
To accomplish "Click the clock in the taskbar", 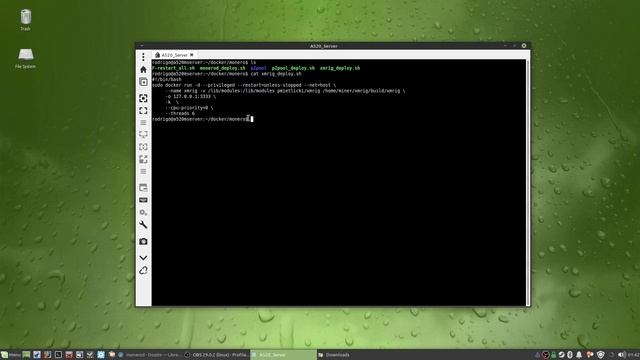I will coord(634,355).
